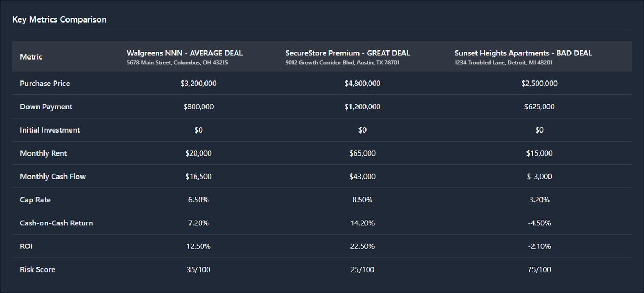
Task: Click the Key Metrics Comparison heading
Action: click(x=60, y=19)
